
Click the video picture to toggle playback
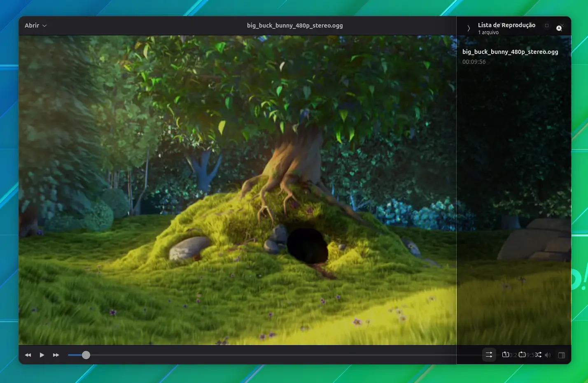(238, 190)
